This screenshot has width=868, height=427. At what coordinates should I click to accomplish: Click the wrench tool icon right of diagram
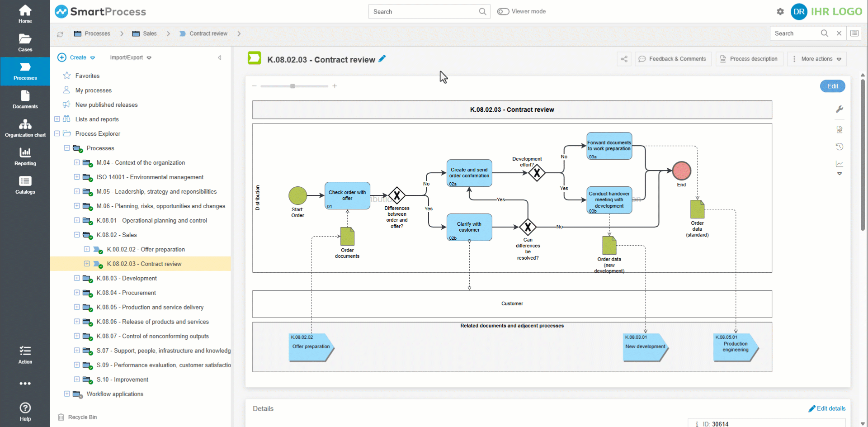(839, 109)
